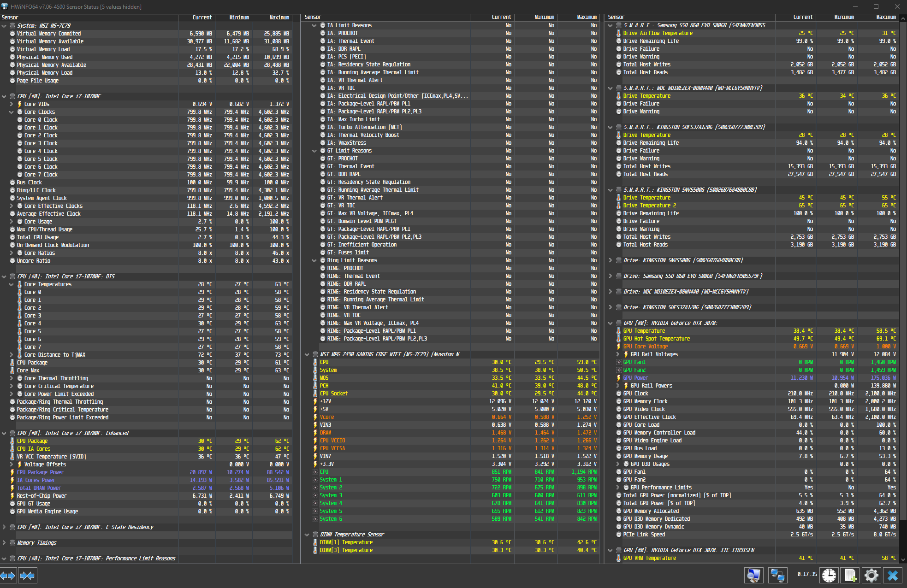Image resolution: width=907 pixels, height=588 pixels.
Task: Click the shrink sensor columns arrows icon
Action: 27,576
